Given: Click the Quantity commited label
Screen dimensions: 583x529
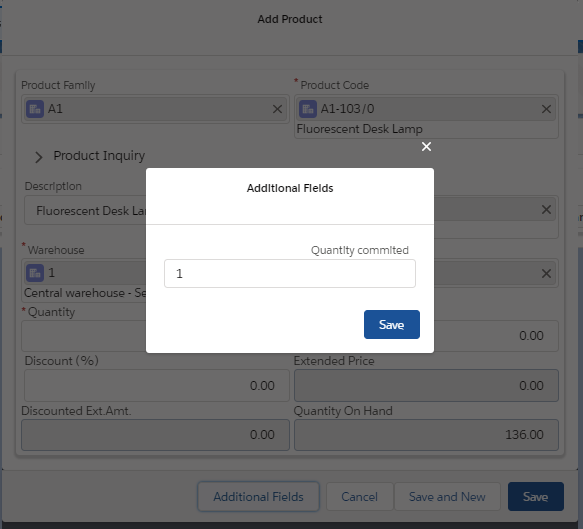Looking at the screenshot, I should click(360, 250).
